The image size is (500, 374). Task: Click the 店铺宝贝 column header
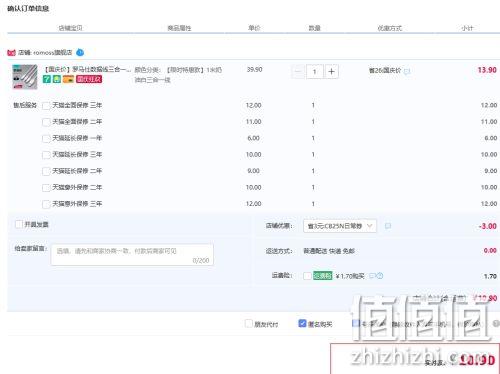(x=70, y=28)
